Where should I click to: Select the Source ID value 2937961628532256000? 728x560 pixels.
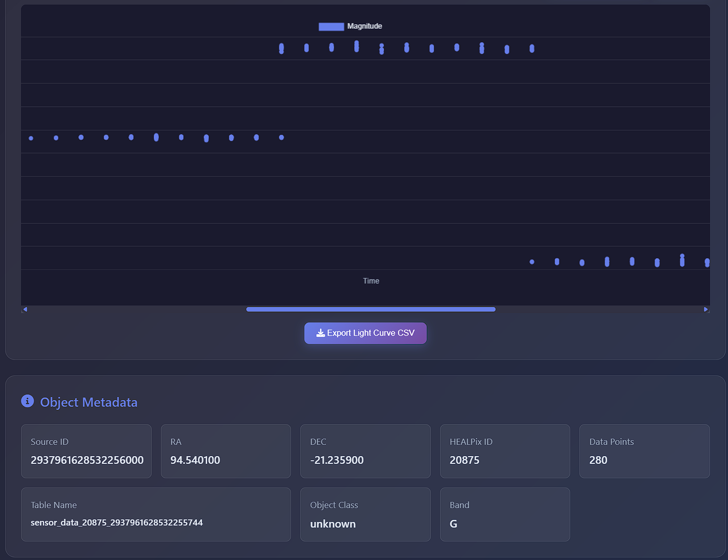coord(87,460)
